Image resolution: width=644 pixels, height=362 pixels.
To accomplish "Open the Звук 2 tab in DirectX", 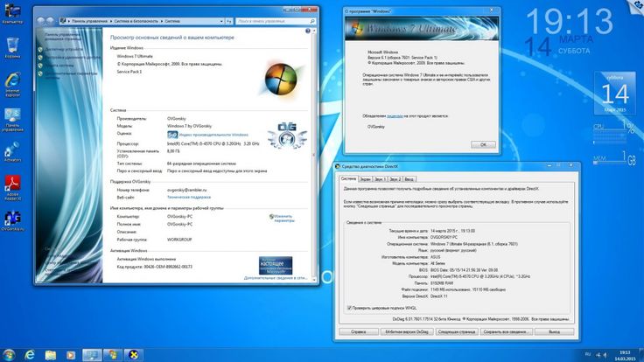I will (x=395, y=179).
